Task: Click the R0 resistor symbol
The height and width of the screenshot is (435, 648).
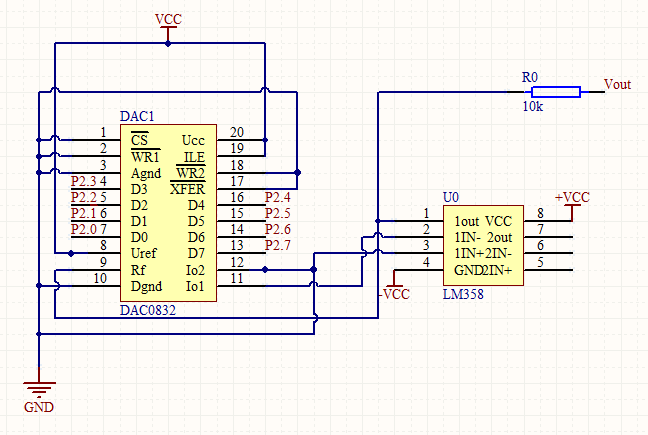Action: 555,92
